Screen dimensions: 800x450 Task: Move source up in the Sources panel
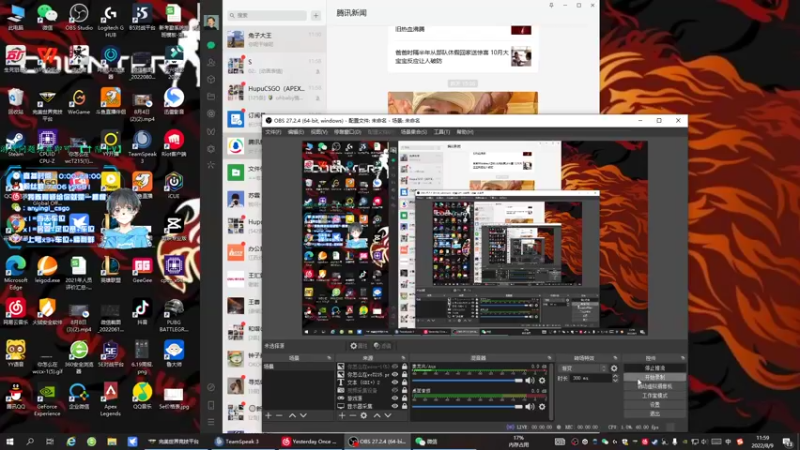377,415
